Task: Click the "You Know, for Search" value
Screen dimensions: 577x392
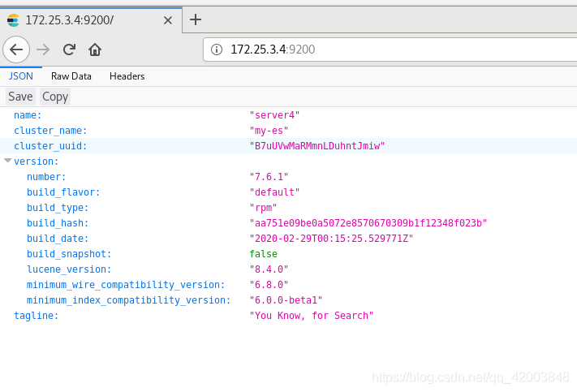Action: [x=312, y=317]
